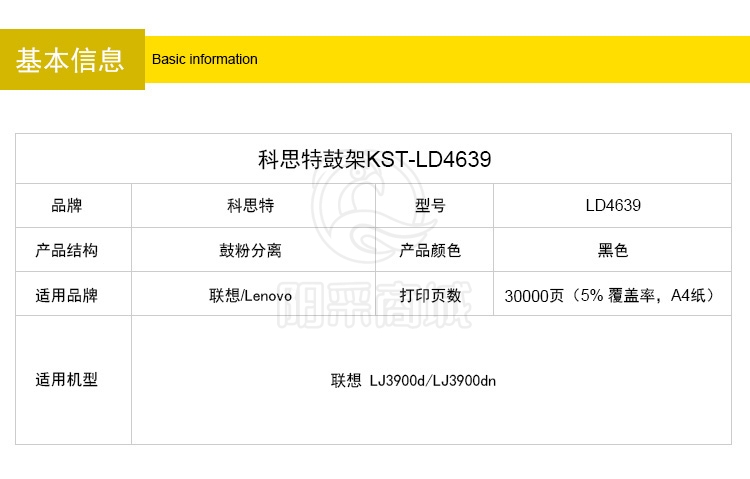Click the table title 科思特鼓架KST-LD4639

point(375,159)
